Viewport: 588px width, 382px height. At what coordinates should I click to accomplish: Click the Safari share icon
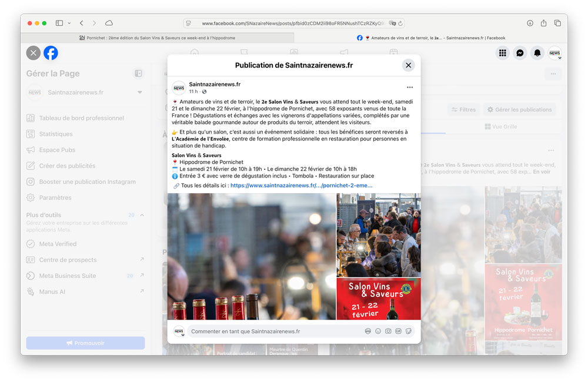[x=543, y=23]
